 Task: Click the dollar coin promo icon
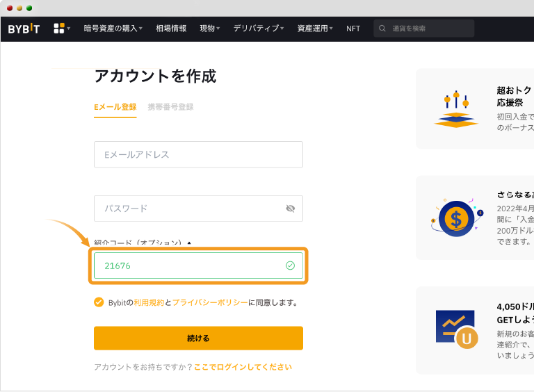click(x=456, y=218)
